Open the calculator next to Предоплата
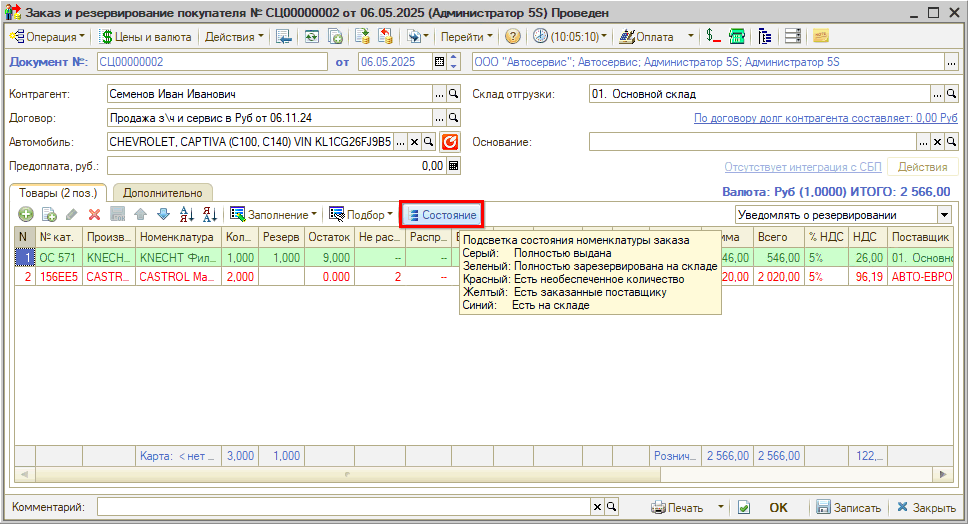This screenshot has width=968, height=524. 453,166
